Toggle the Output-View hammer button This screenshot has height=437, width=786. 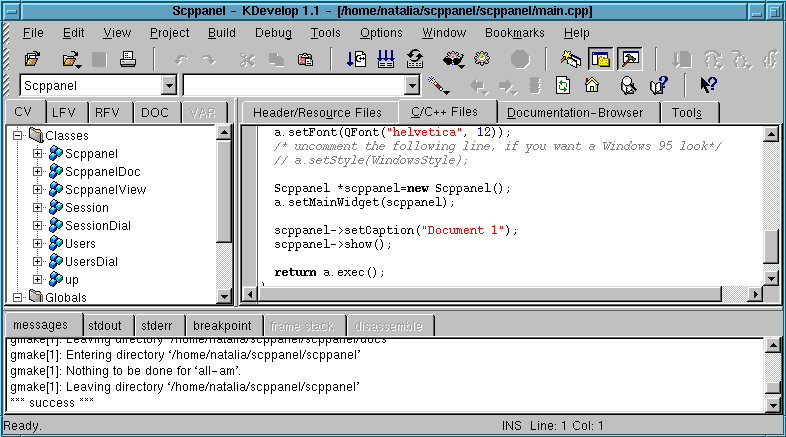[630, 59]
